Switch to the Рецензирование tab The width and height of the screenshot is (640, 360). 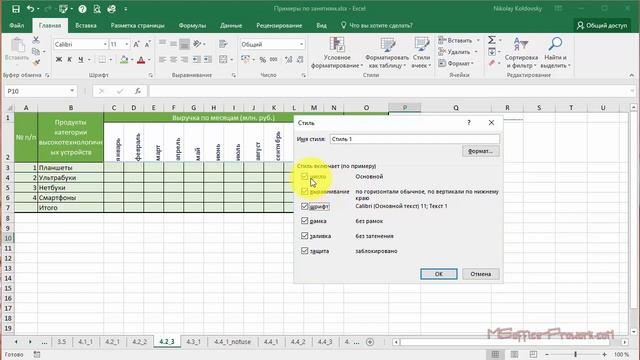[x=279, y=25]
